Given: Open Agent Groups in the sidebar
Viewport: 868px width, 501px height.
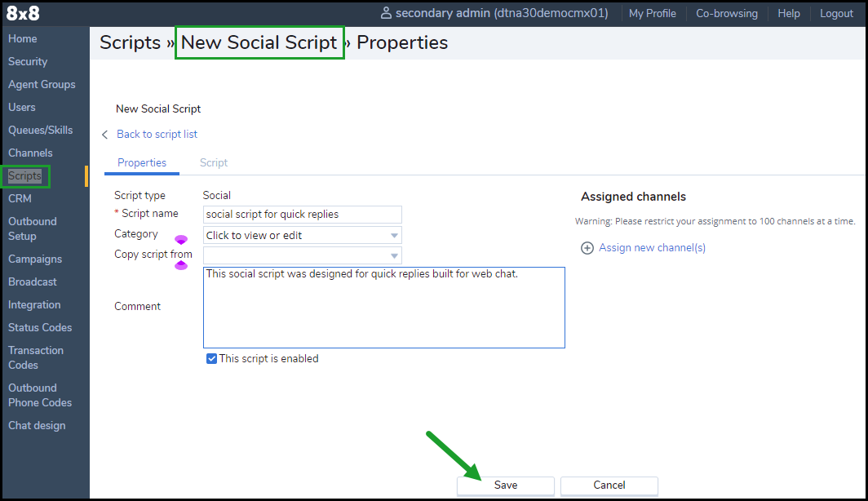Looking at the screenshot, I should pos(42,84).
